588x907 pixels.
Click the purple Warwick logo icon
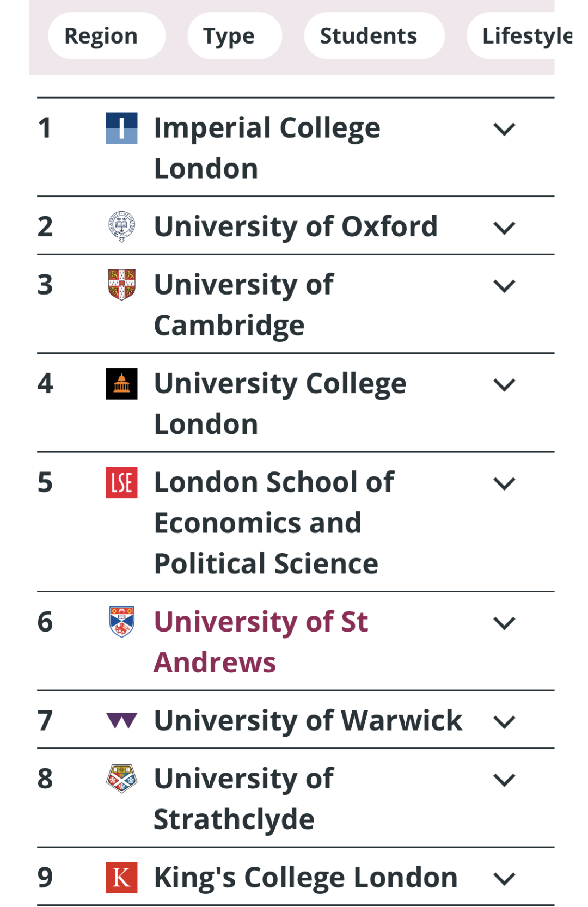(x=121, y=721)
